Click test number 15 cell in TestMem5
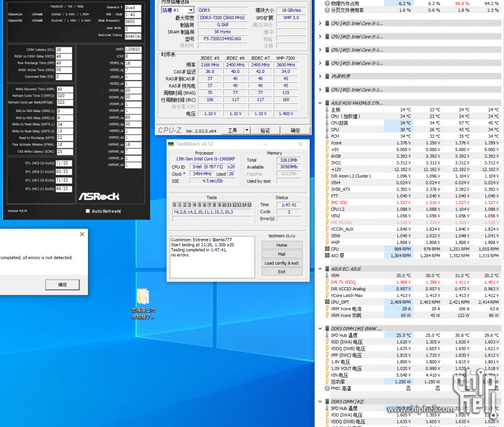Viewport: 504px width, 427px height. (x=249, y=205)
